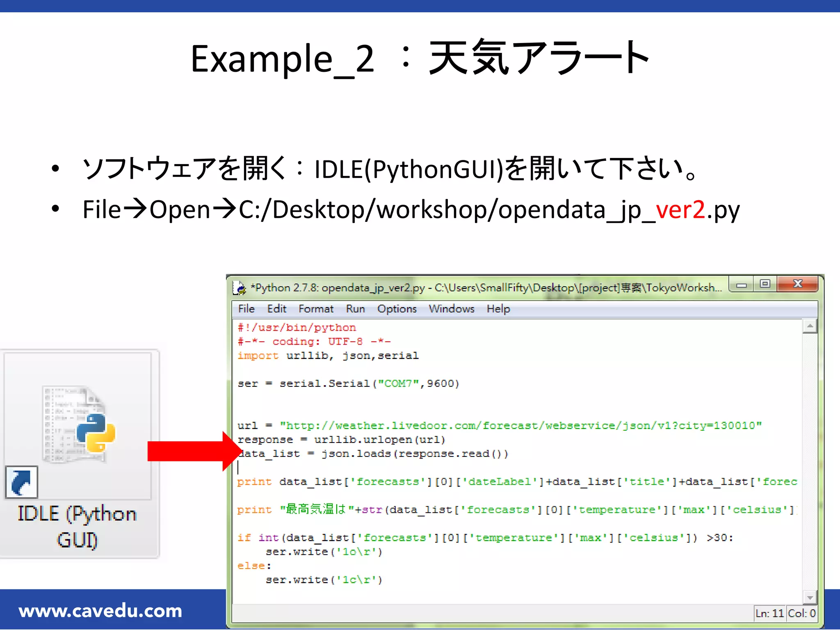The height and width of the screenshot is (630, 840).
Task: Click the "#!/usr/bin/python" code line
Action: click(297, 328)
